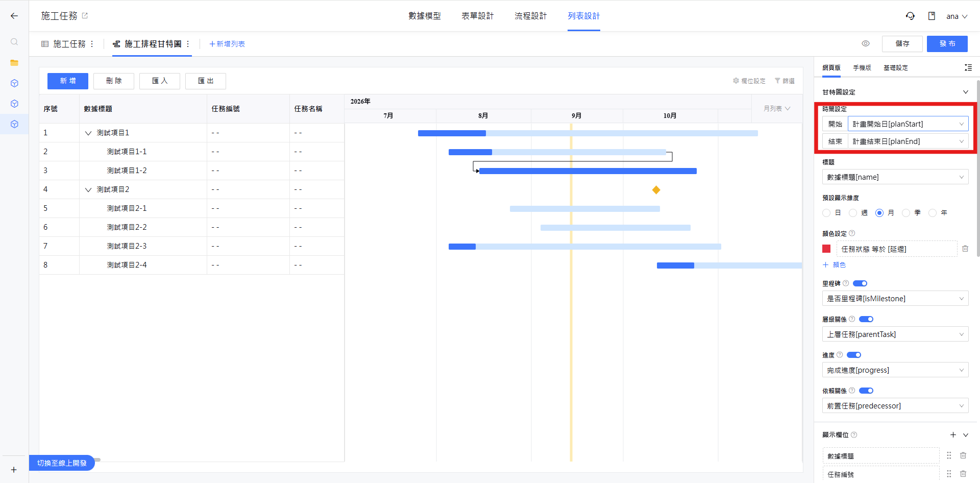
Task: Click help icon next to 顯示欄位
Action: [854, 435]
